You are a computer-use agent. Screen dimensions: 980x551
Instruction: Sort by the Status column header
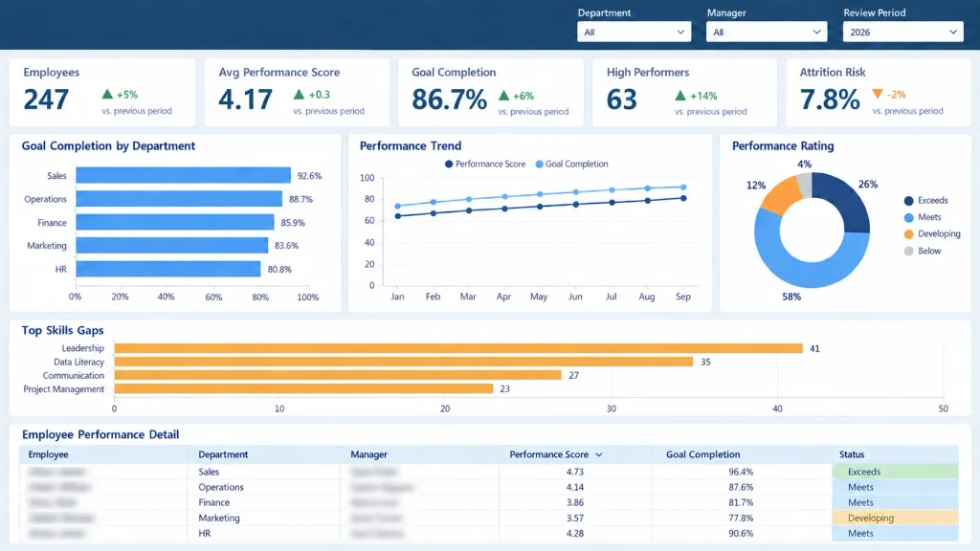tap(852, 454)
